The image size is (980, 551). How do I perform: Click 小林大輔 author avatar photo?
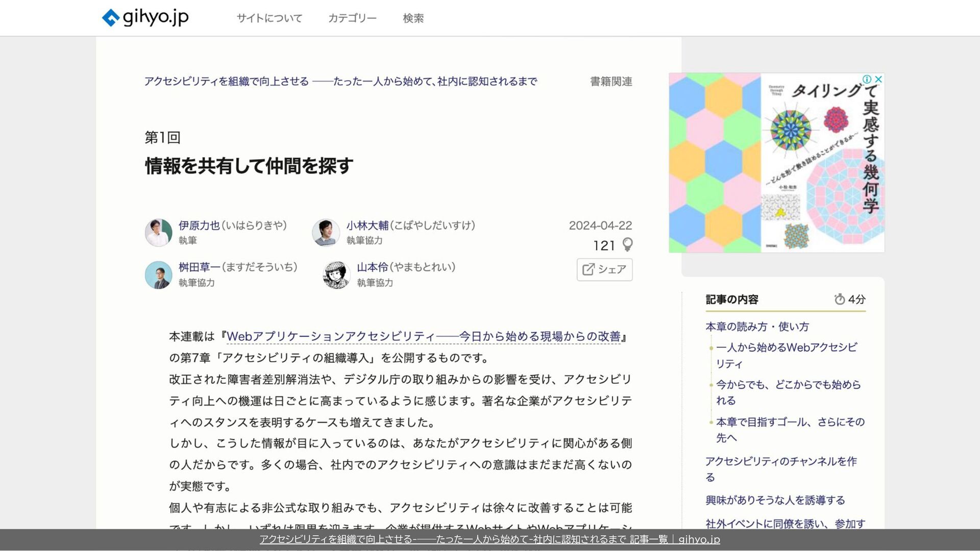[326, 233]
